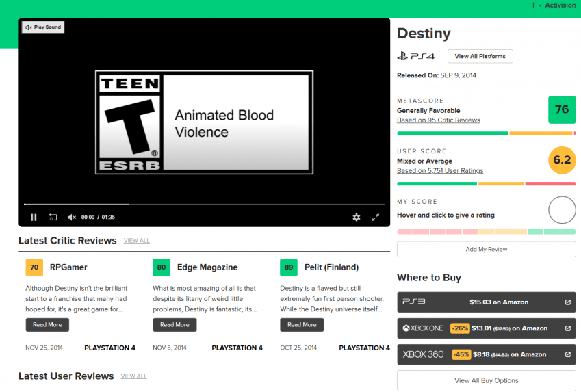
Task: Pause the video with the pause icon
Action: (x=34, y=217)
